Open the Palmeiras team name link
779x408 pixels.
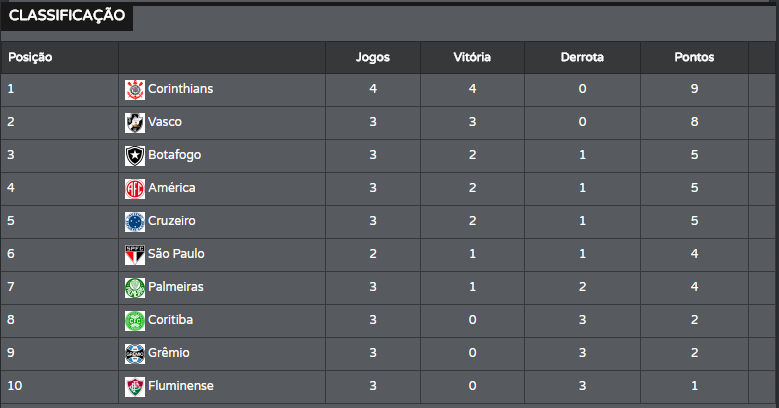(176, 287)
